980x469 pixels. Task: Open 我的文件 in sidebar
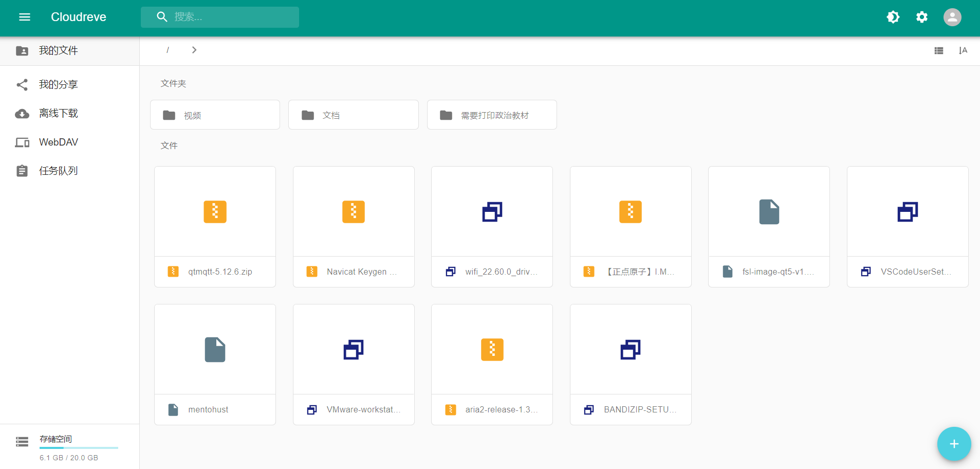click(x=69, y=50)
